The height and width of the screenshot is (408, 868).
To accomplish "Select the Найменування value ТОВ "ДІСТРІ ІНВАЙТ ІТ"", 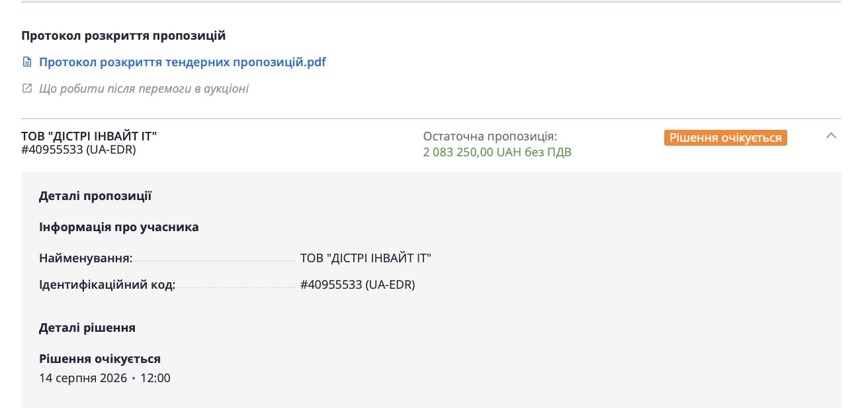I will pos(366,258).
